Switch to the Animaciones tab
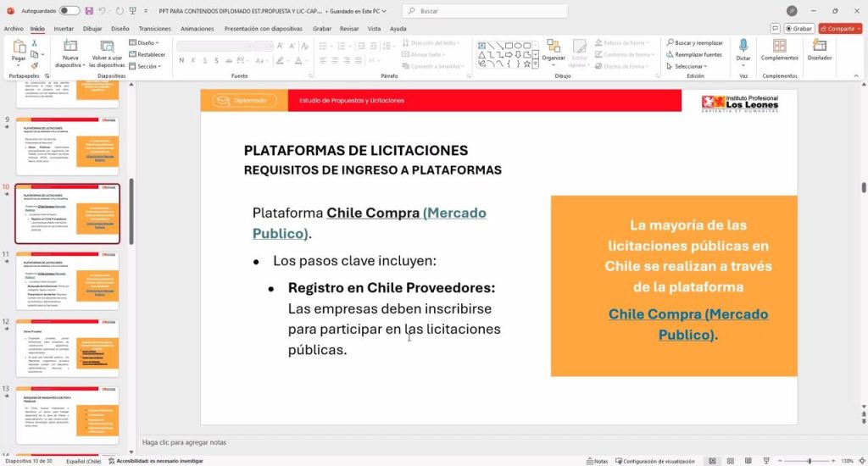 [x=197, y=28]
